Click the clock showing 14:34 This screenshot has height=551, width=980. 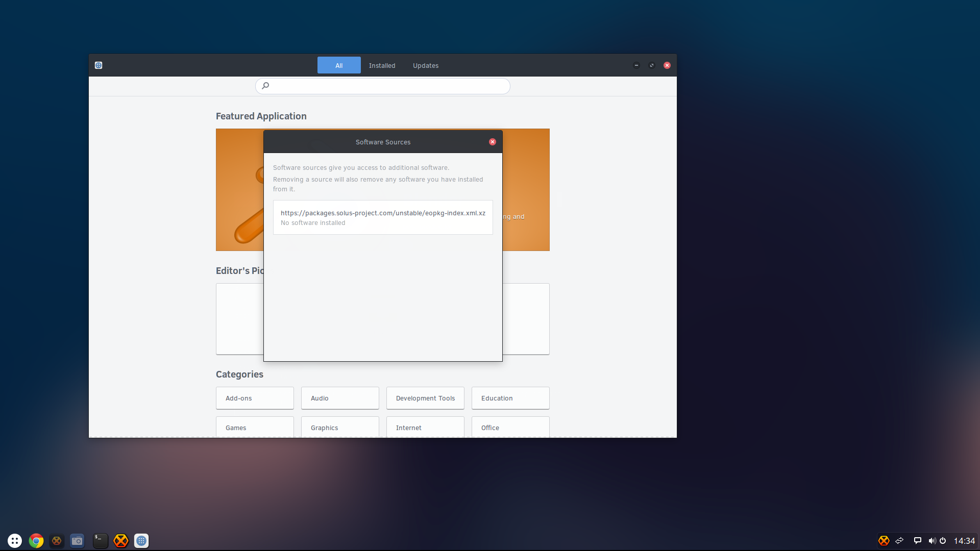[x=964, y=541]
